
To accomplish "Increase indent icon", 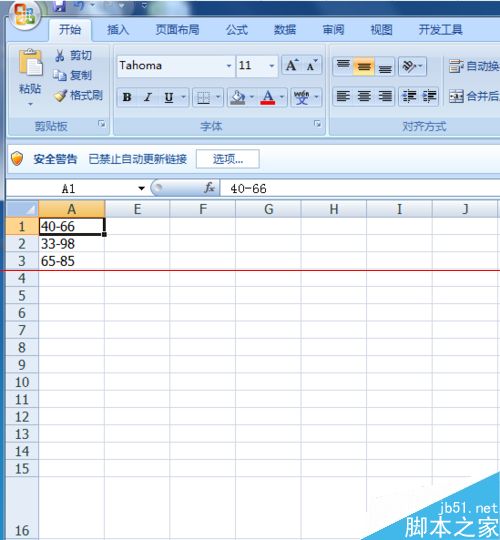I will [429, 96].
